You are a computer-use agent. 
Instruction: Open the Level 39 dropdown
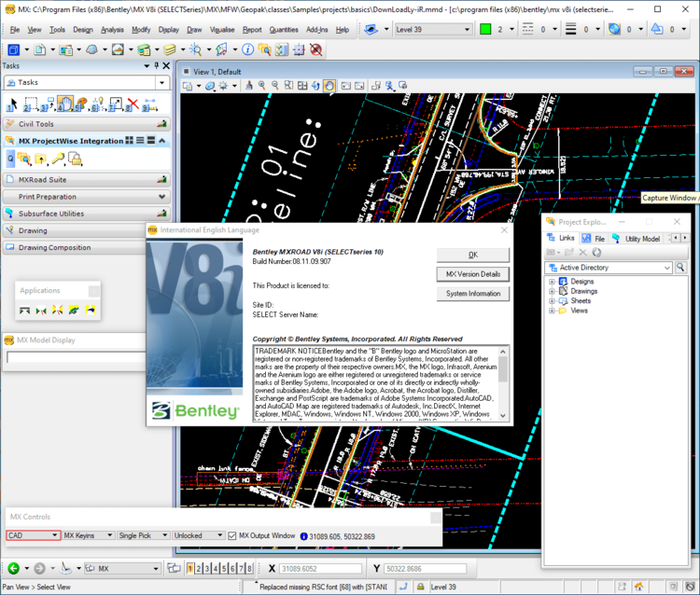(x=467, y=30)
